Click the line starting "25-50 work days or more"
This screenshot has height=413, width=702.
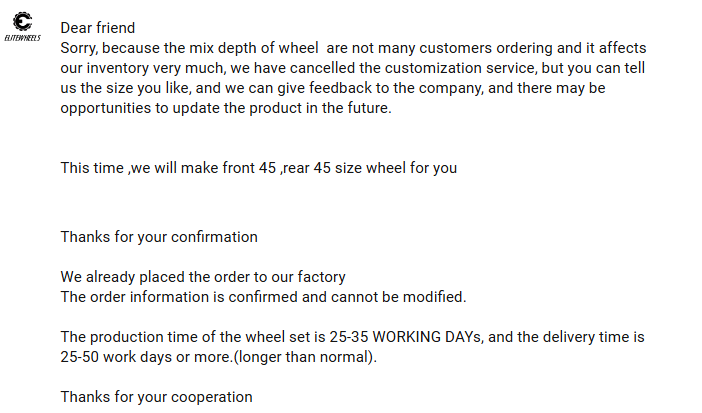pyautogui.click(x=218, y=357)
